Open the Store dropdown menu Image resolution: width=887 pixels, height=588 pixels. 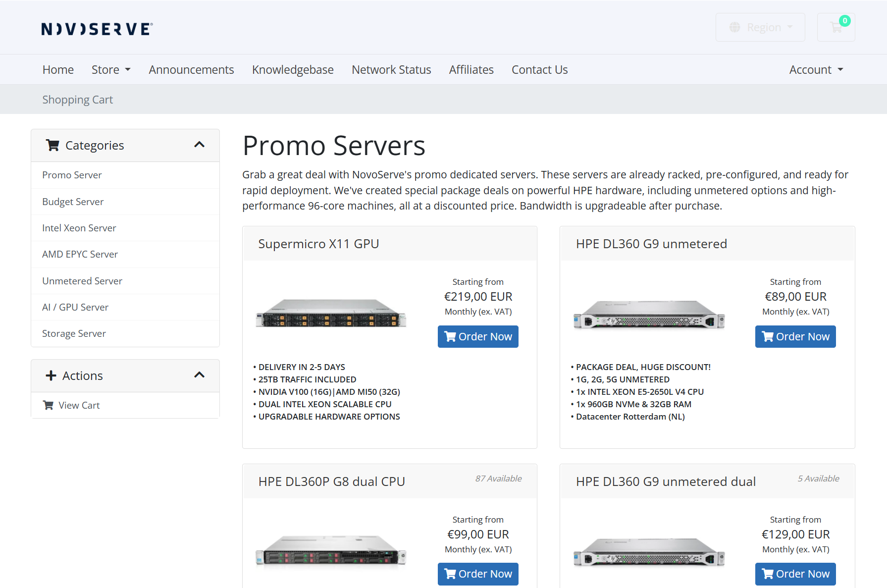(111, 70)
